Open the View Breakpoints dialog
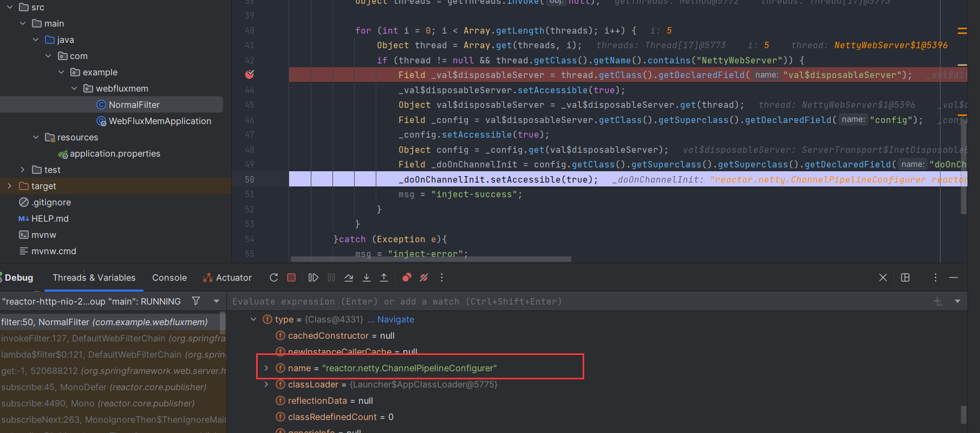Image resolution: width=980 pixels, height=433 pixels. tap(407, 277)
